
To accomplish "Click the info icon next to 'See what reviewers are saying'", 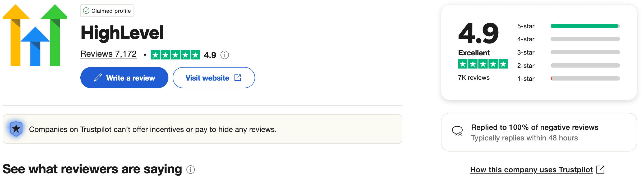I will (191, 169).
